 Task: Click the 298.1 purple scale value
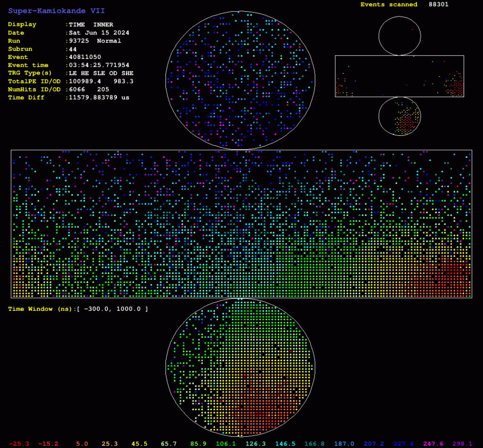coord(462,444)
